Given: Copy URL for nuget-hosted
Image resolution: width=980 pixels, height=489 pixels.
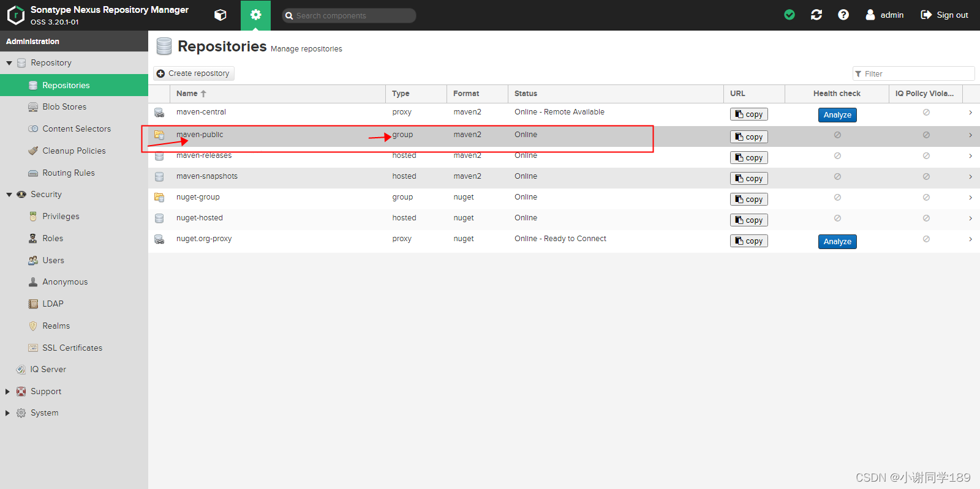Looking at the screenshot, I should point(748,220).
